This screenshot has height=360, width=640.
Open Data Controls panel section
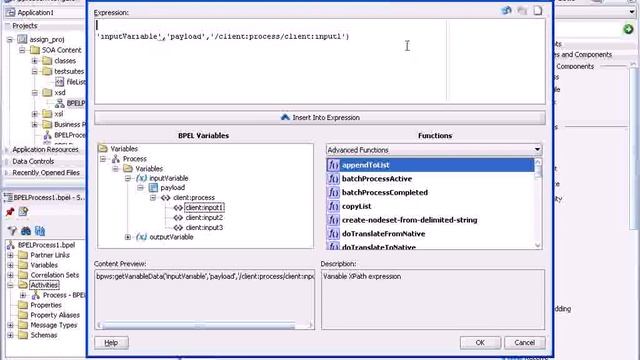click(33, 161)
